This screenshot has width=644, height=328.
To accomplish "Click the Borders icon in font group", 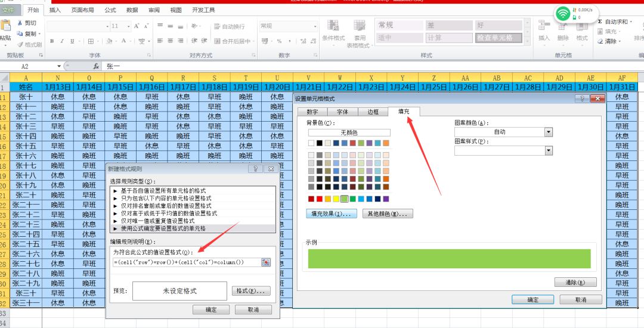I will pyautogui.click(x=91, y=41).
